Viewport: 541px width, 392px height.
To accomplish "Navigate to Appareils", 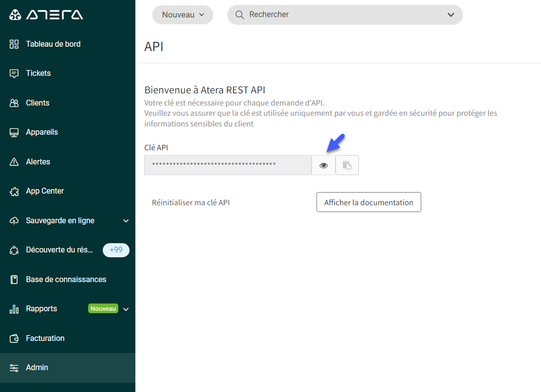I will tap(68, 132).
